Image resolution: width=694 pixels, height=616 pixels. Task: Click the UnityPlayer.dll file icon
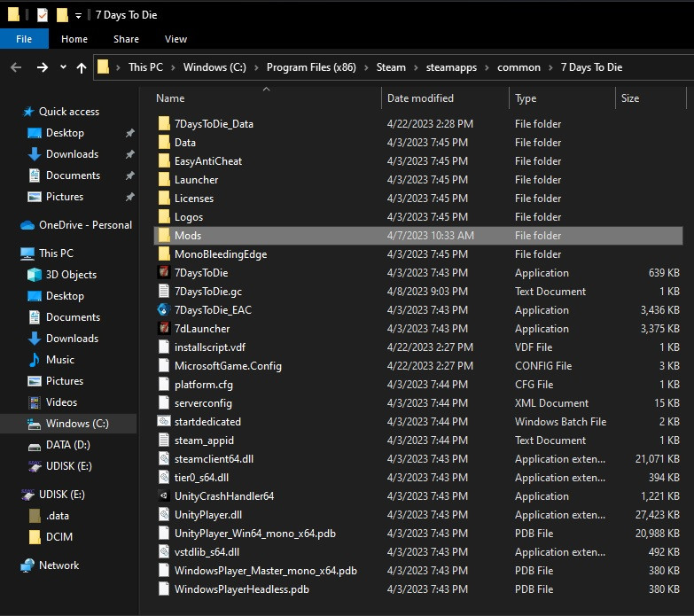164,514
